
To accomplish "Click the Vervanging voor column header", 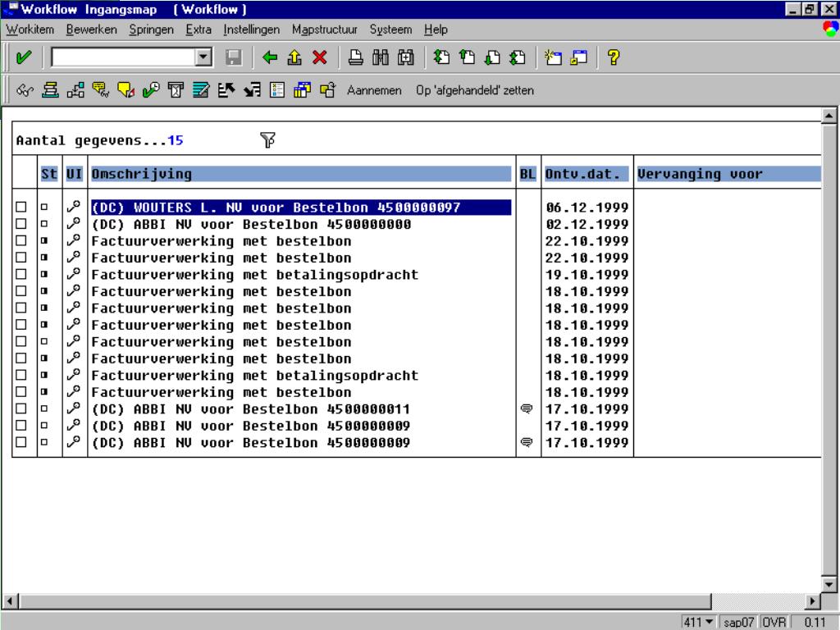I will [x=728, y=174].
